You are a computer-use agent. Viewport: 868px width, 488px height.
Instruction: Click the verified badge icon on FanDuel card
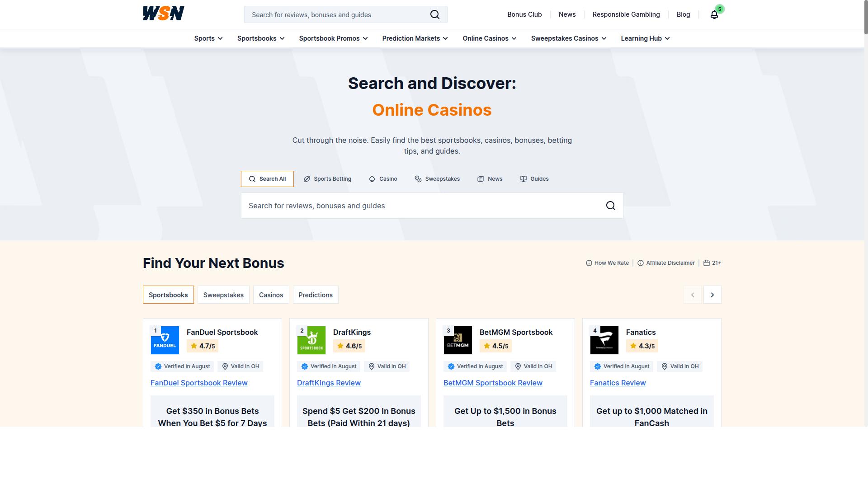tap(158, 366)
